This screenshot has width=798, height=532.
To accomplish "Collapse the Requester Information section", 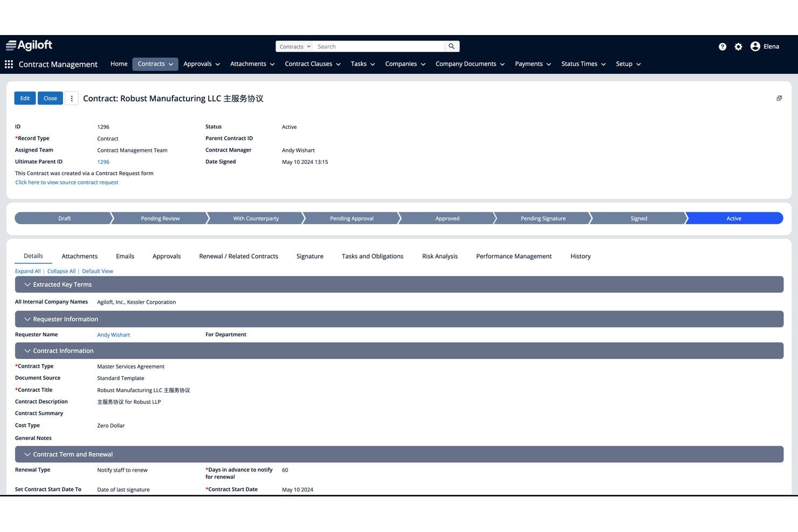I will (399, 319).
